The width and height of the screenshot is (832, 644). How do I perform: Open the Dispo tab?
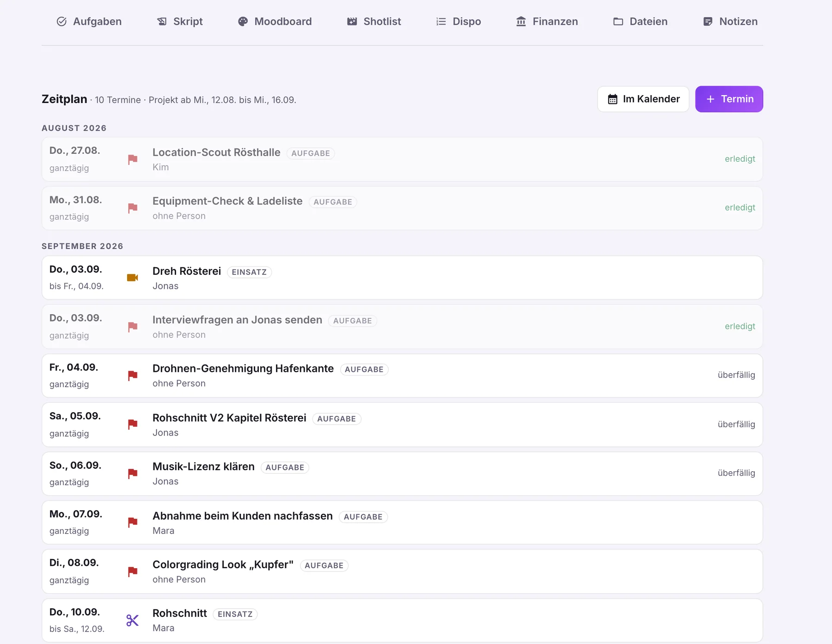pos(458,21)
